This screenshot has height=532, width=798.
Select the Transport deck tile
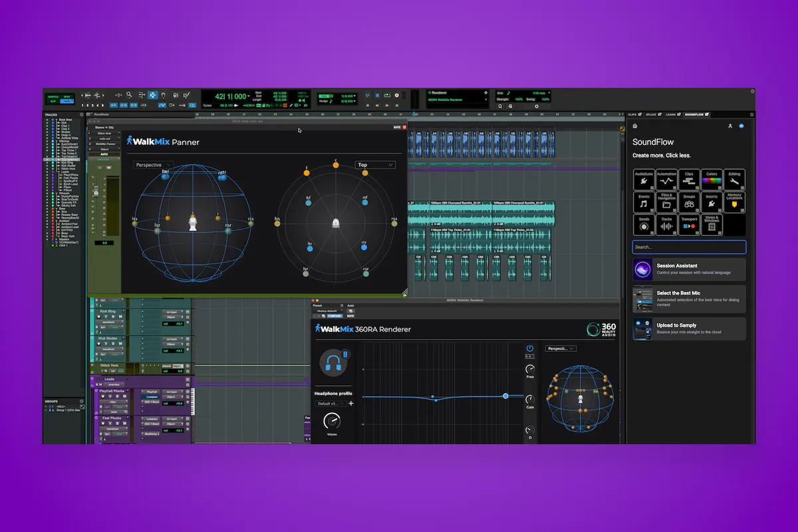click(x=689, y=225)
